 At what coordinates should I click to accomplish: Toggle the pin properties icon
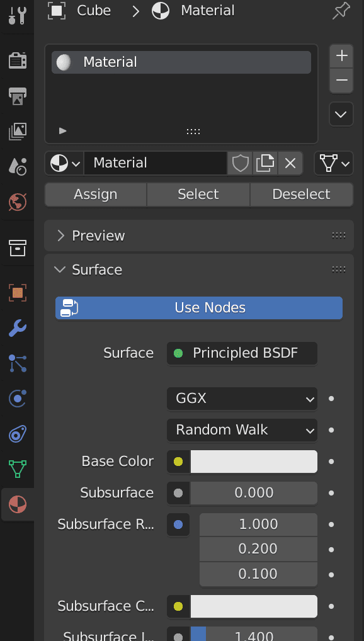click(x=341, y=11)
